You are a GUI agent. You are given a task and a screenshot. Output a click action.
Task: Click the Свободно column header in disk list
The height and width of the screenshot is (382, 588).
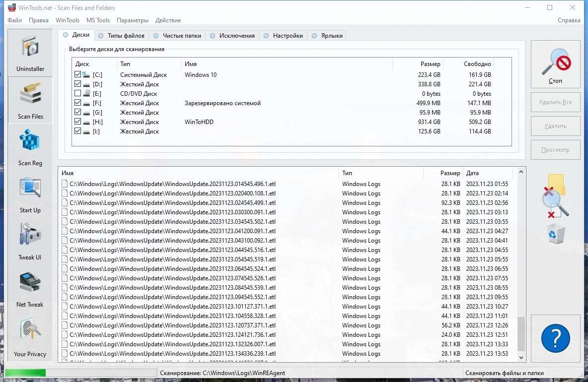coord(468,64)
